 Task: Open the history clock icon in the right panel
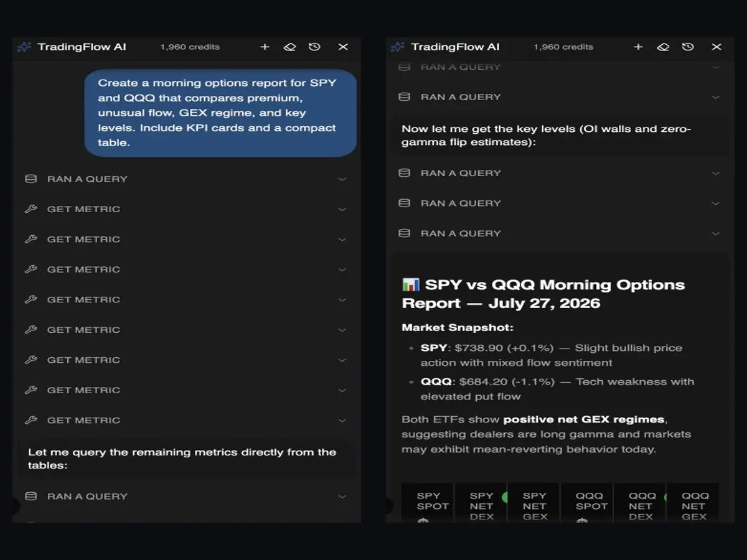coord(688,47)
